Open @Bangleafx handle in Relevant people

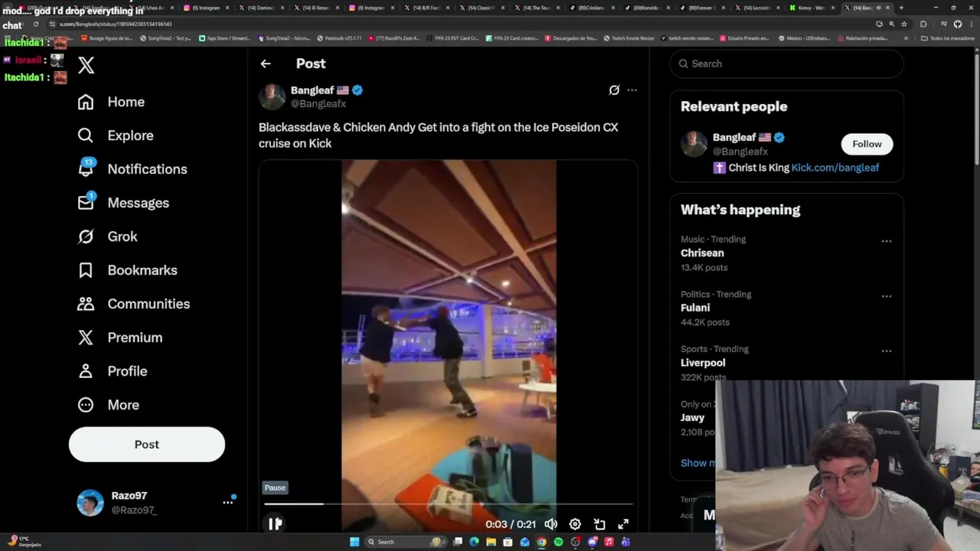click(x=740, y=152)
